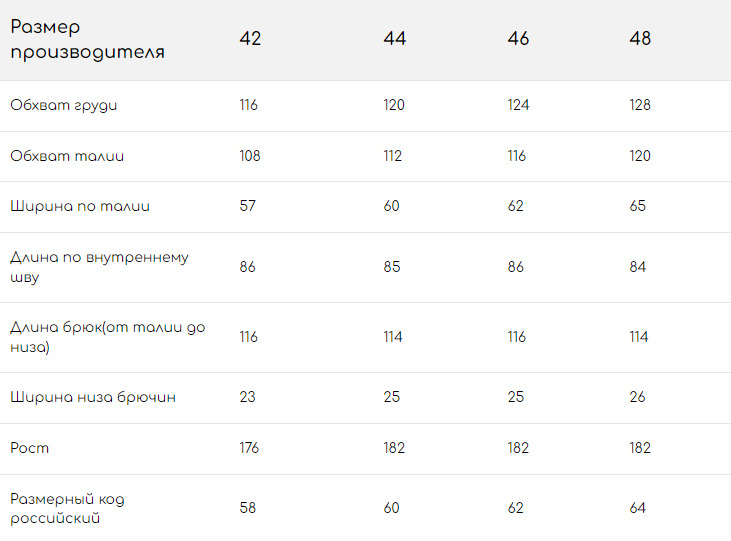731x541 pixels.
Task: Click the "Длина брюк(от талии до низа)" label
Action: point(107,337)
